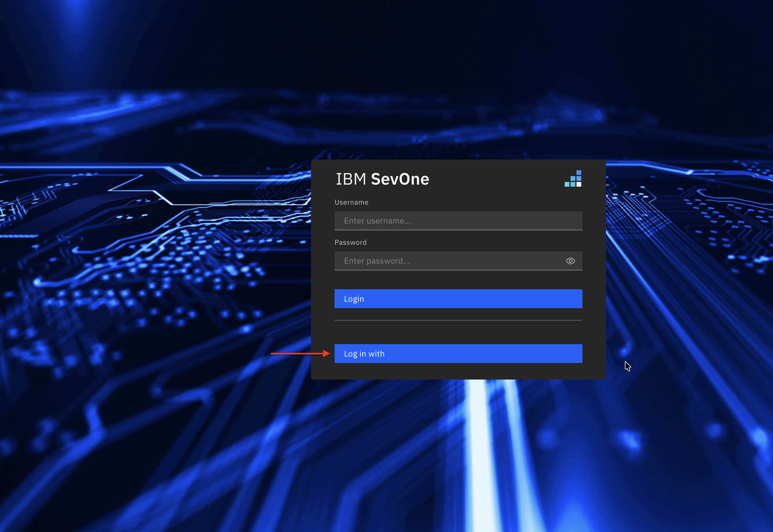This screenshot has width=773, height=532.
Task: Focus the Enter password field
Action: point(458,261)
